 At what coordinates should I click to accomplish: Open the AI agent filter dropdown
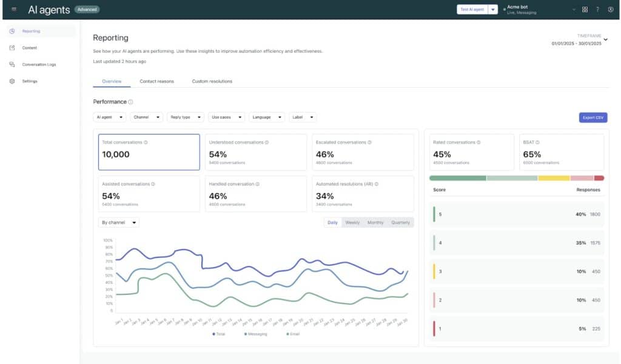click(x=110, y=117)
